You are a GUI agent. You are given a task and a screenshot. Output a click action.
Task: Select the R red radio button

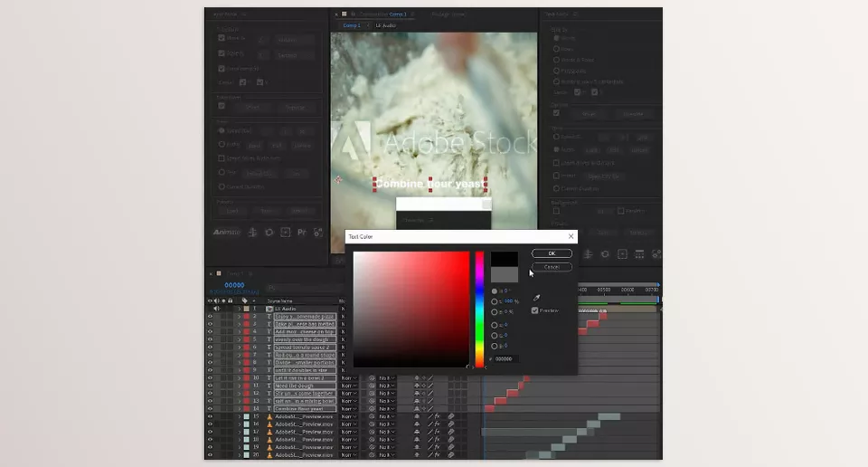point(495,325)
